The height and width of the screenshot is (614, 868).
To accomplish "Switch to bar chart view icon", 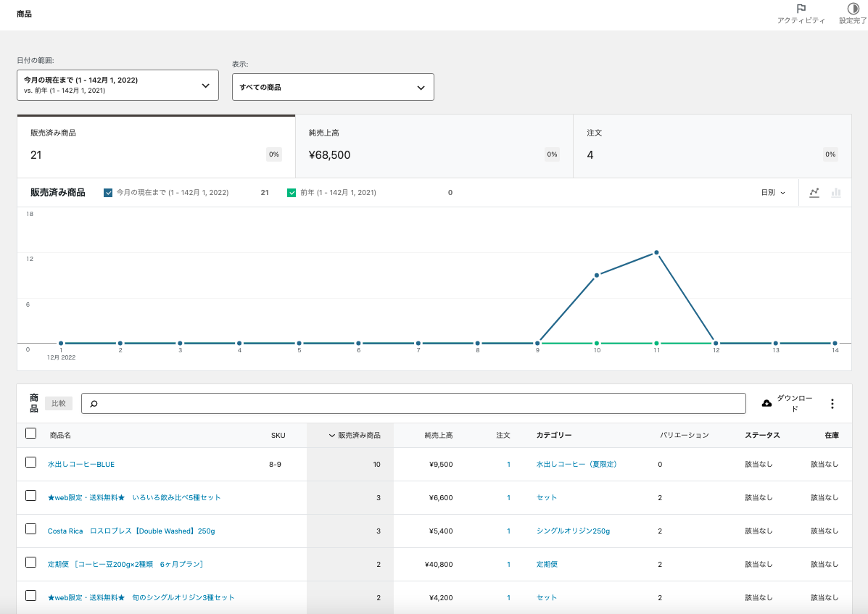I will 836,193.
